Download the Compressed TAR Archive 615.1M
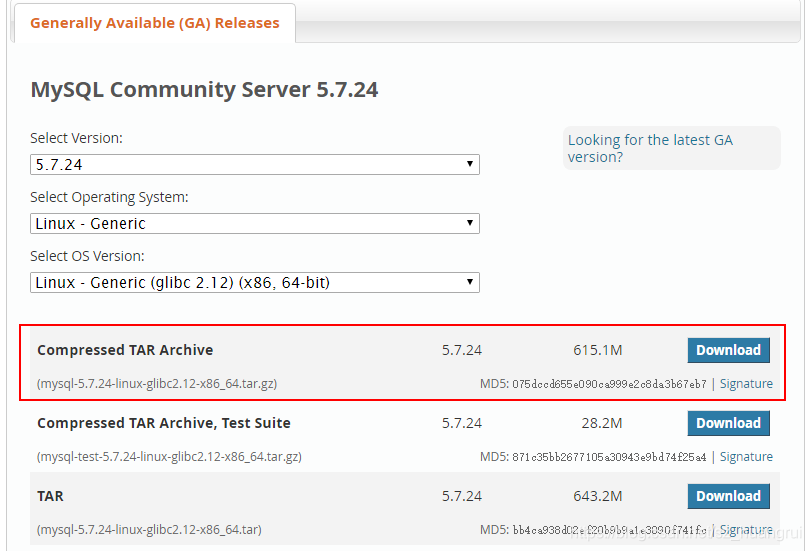811x551 pixels. 728,350
